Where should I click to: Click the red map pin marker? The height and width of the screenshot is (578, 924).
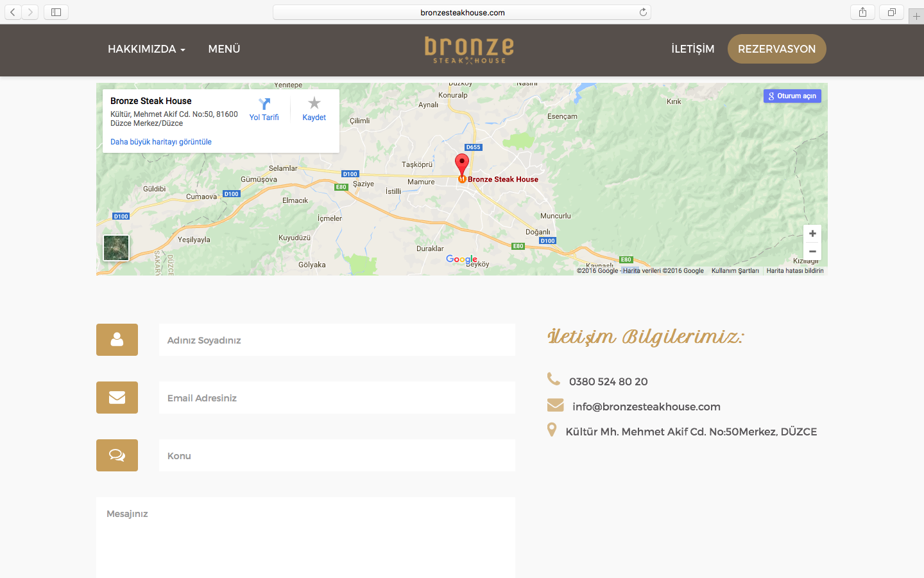tap(461, 164)
